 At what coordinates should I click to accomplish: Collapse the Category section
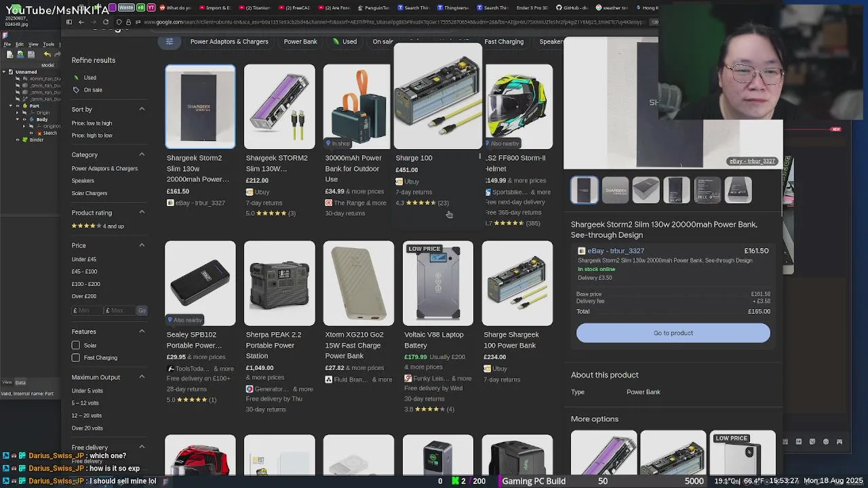(142, 155)
